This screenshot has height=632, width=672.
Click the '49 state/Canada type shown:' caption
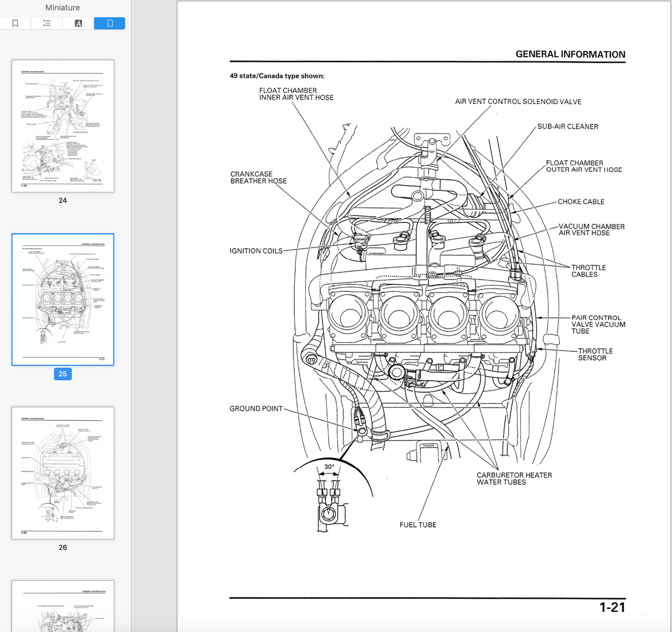277,76
